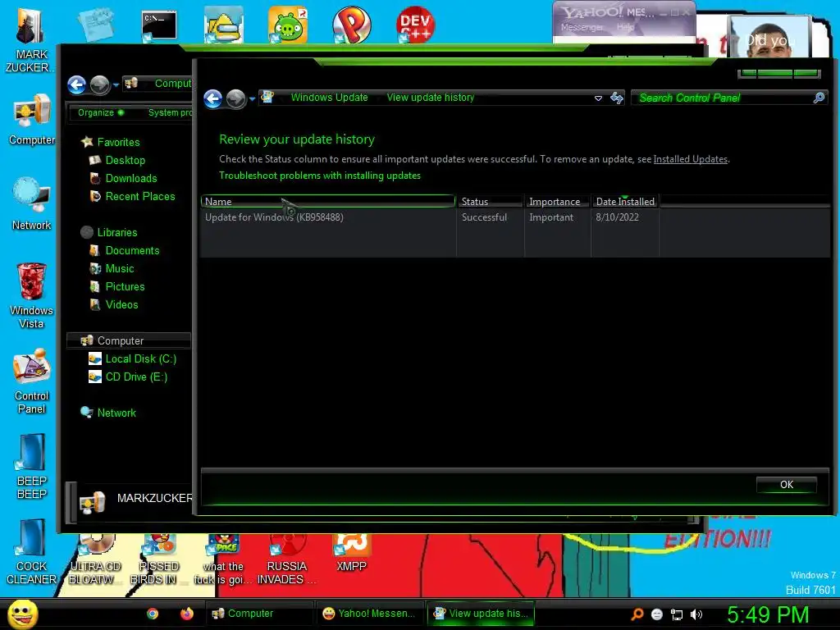
Task: Open the red P ball desktop shortcut
Action: tap(351, 25)
